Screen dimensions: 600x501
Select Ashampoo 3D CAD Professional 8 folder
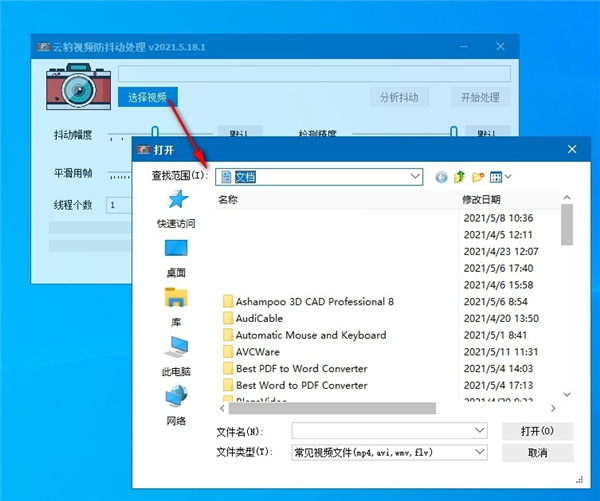click(308, 302)
